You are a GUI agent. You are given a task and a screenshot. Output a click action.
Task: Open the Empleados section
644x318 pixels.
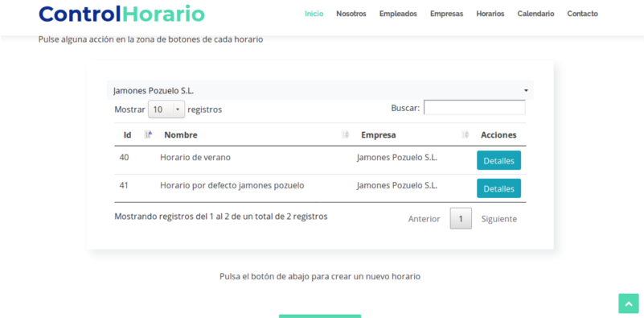tap(398, 14)
